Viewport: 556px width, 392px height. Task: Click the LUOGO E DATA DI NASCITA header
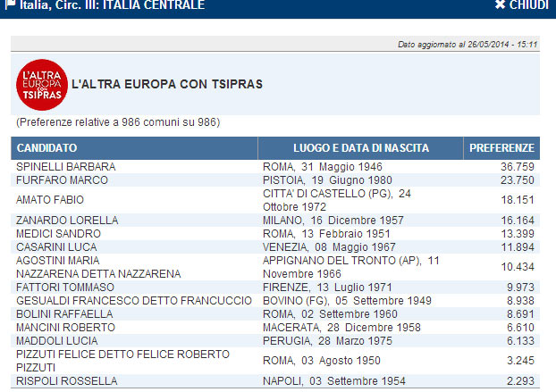(x=360, y=148)
